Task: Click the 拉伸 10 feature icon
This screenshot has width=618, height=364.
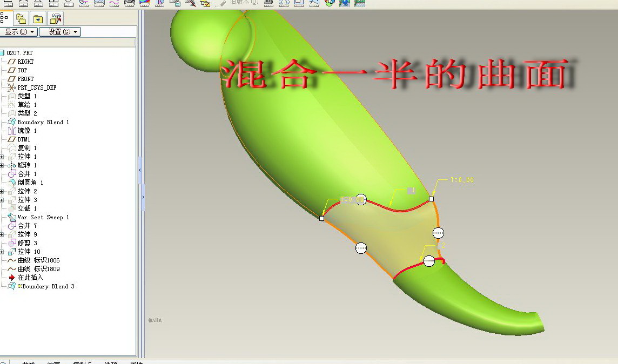Action: pyautogui.click(x=12, y=252)
